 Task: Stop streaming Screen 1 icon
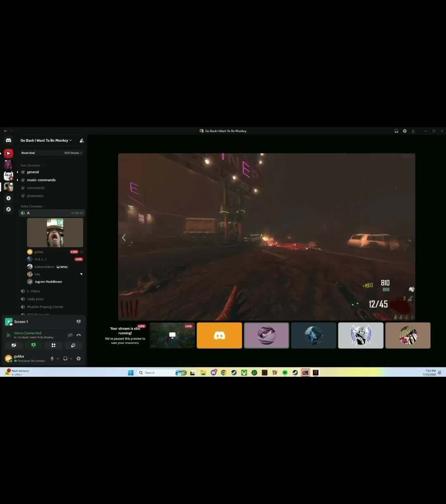point(78,321)
